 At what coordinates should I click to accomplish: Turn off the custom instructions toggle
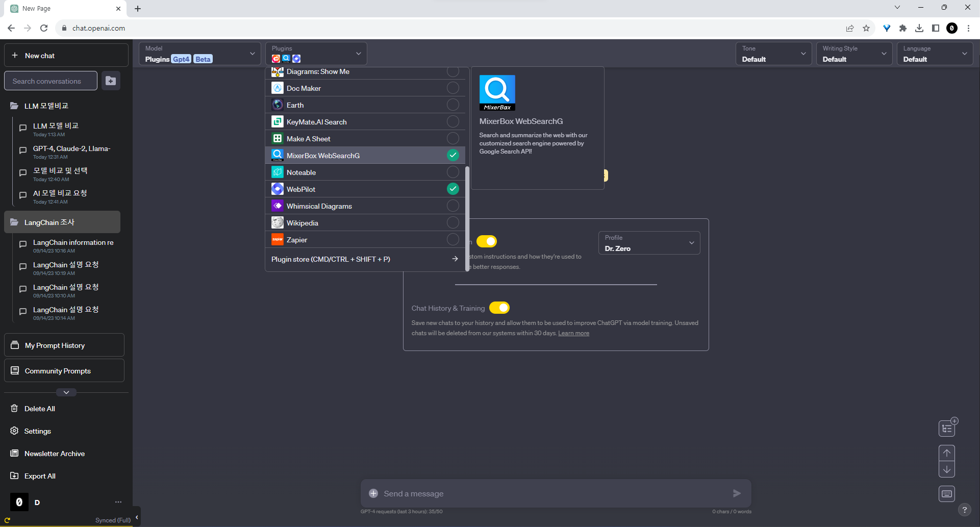click(x=487, y=241)
